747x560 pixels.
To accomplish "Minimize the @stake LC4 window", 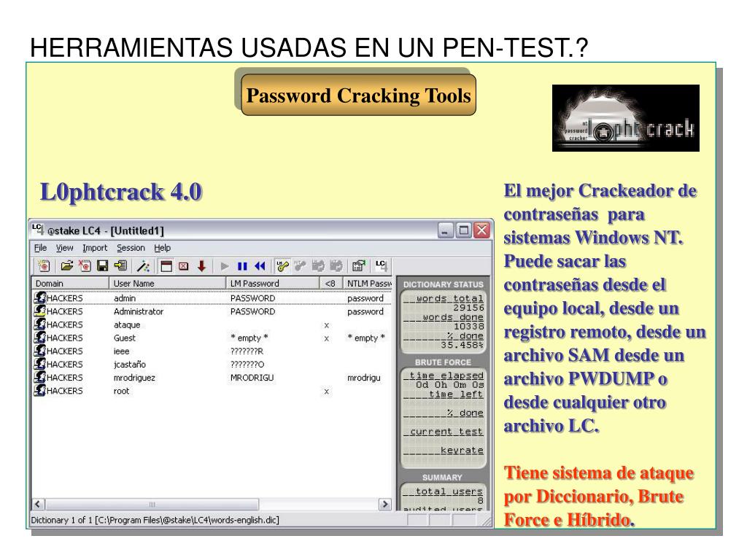I will pos(446,230).
